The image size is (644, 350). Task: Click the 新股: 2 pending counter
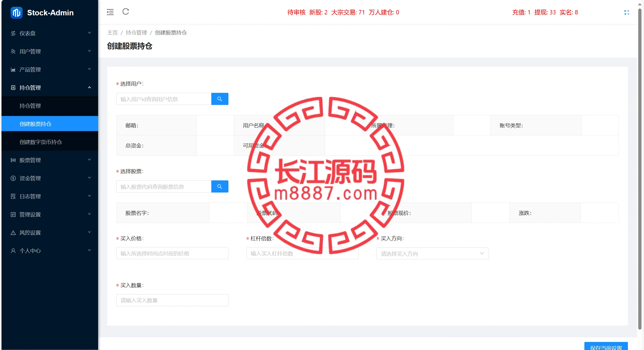tap(318, 12)
